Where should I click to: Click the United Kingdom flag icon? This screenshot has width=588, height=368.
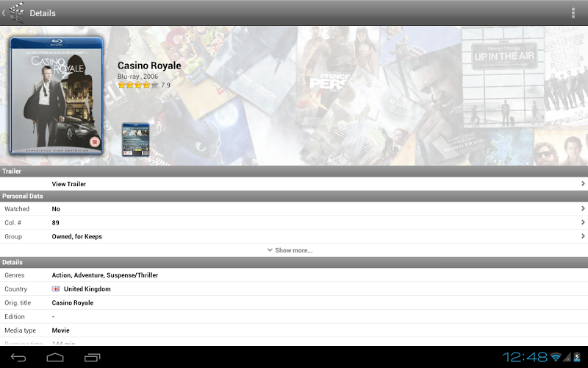pyautogui.click(x=56, y=289)
